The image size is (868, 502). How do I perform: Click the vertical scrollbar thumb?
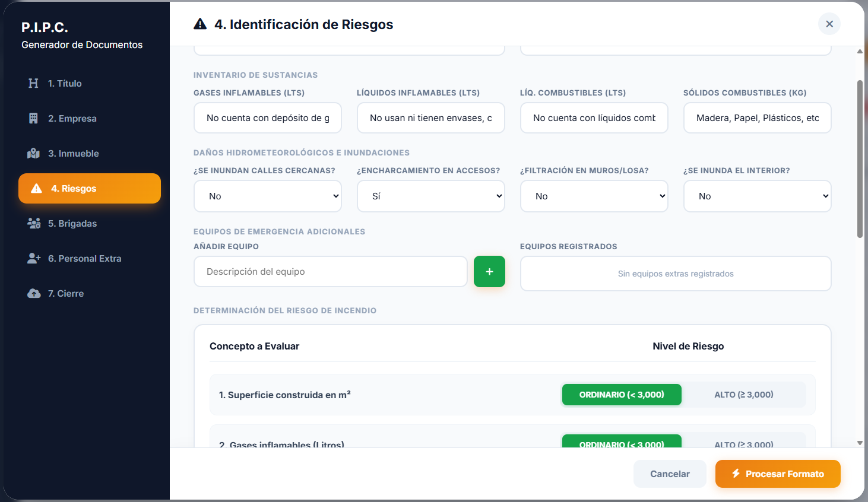pos(860,159)
